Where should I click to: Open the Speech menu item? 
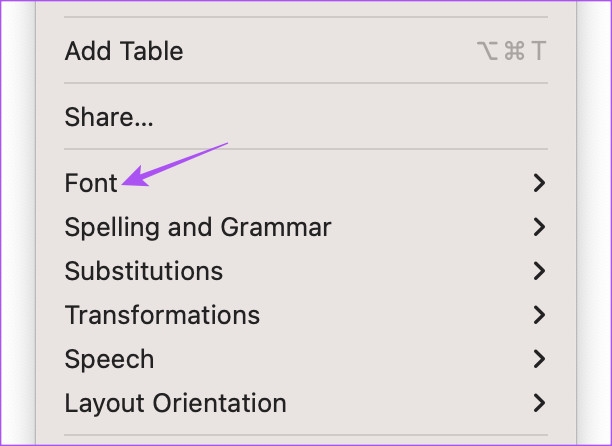tap(109, 359)
